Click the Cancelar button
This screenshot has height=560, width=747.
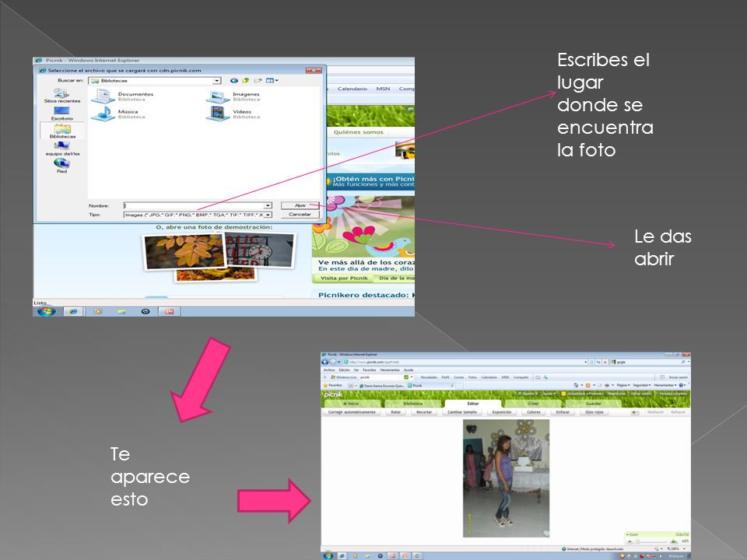pos(300,215)
